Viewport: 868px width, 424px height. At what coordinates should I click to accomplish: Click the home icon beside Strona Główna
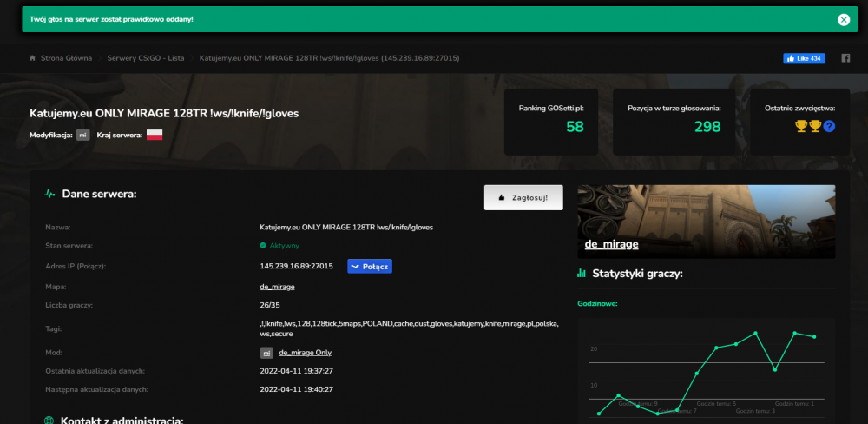(33, 58)
